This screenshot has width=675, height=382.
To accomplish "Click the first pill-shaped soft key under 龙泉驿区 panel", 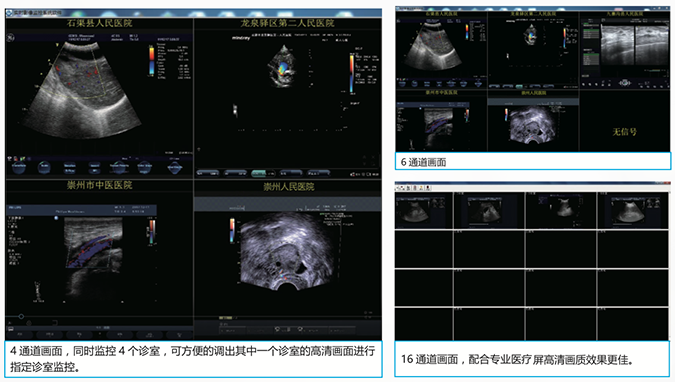I will click(207, 173).
